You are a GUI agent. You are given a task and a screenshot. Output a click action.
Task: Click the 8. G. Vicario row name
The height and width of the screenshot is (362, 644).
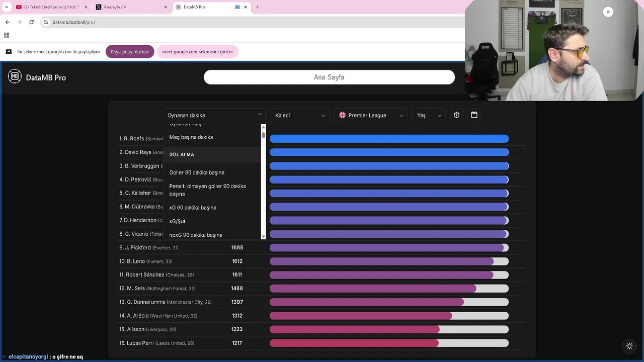pyautogui.click(x=141, y=234)
